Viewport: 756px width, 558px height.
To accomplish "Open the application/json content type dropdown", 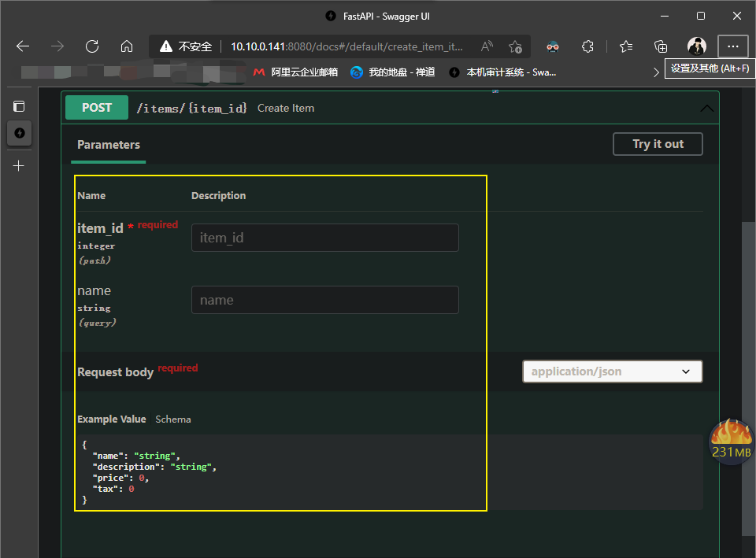I will (612, 371).
